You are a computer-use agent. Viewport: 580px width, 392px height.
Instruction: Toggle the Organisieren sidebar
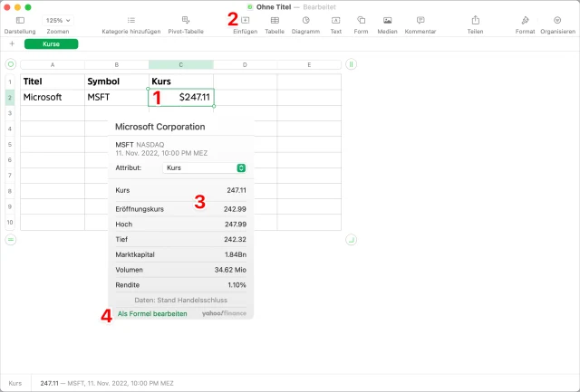pos(557,20)
